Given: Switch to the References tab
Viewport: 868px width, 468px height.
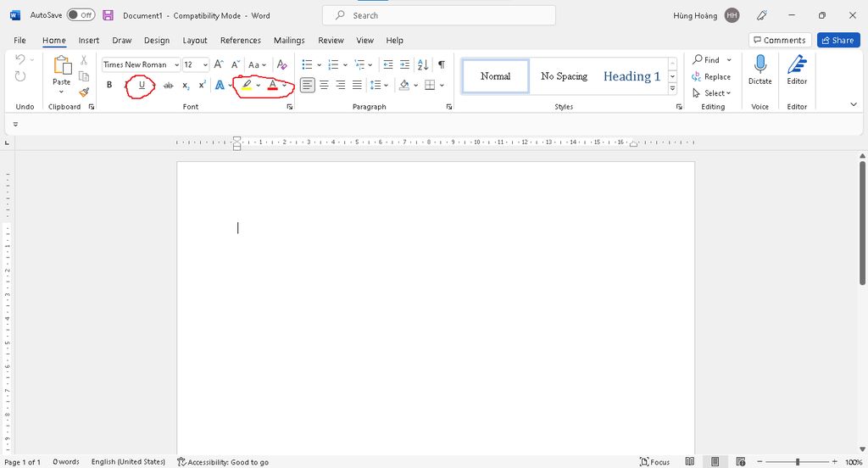Looking at the screenshot, I should [240, 41].
